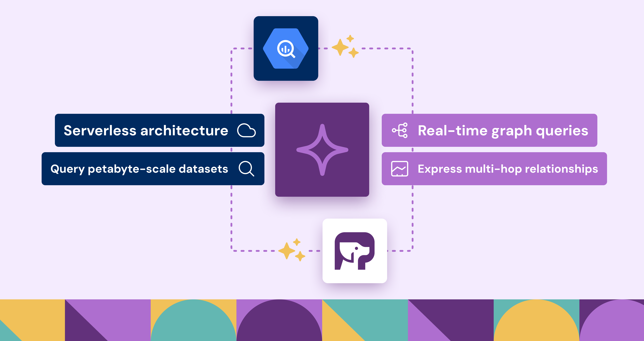This screenshot has height=341, width=644.
Task: Click the "Express multi-hop relationships" text
Action: tap(508, 169)
